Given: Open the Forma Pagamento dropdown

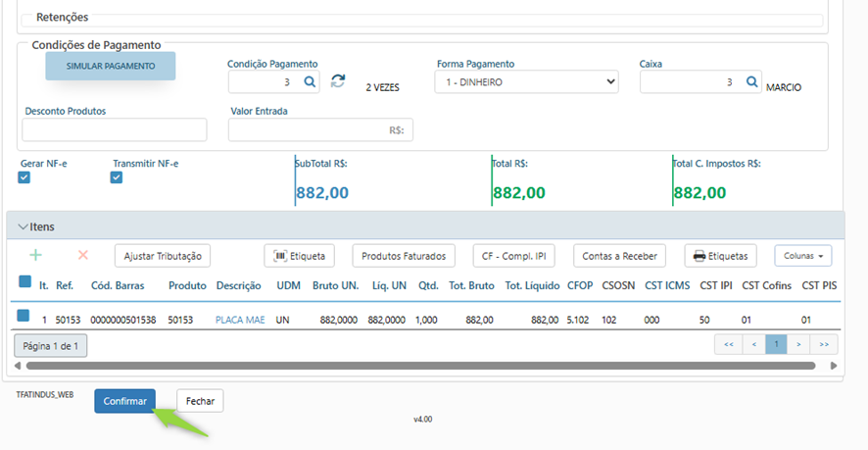Looking at the screenshot, I should coord(527,82).
